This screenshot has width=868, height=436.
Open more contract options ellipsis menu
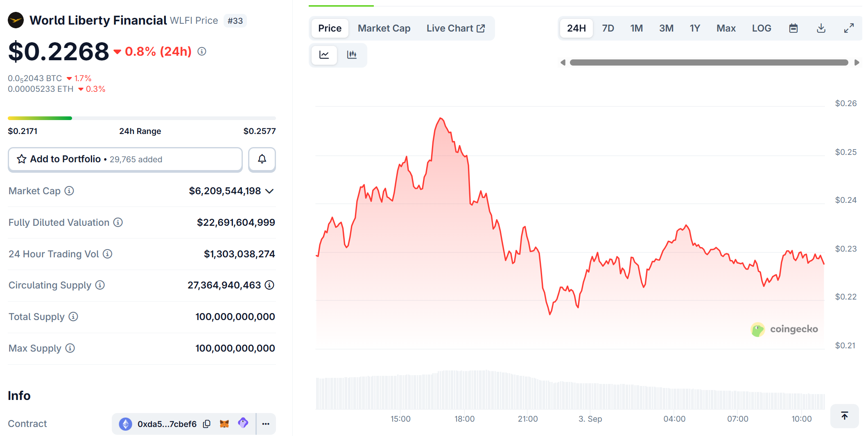tap(266, 424)
